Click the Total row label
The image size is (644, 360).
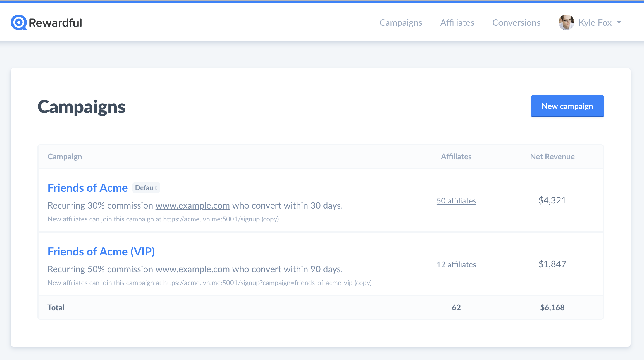coord(56,307)
